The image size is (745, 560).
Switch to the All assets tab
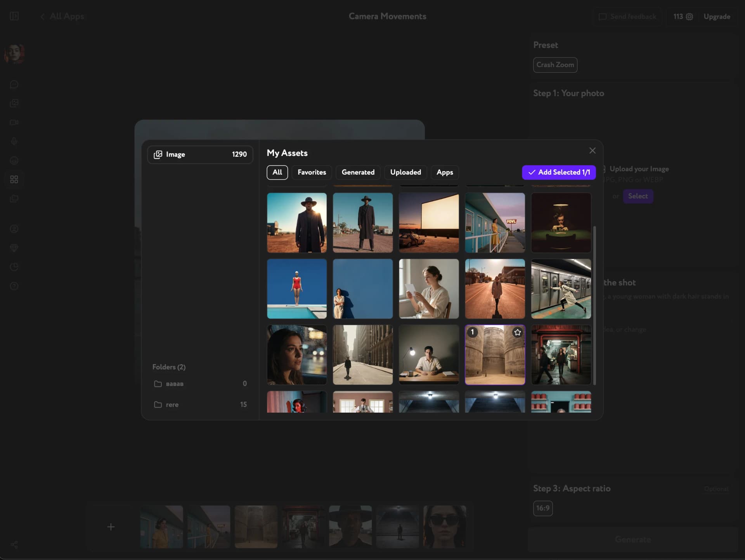pos(277,172)
